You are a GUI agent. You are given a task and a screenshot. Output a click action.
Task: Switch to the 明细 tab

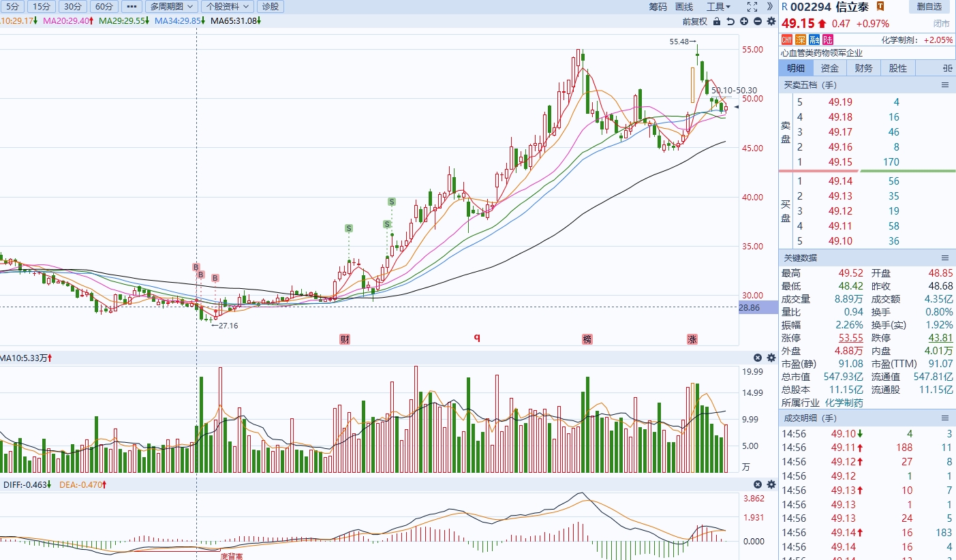(x=796, y=68)
